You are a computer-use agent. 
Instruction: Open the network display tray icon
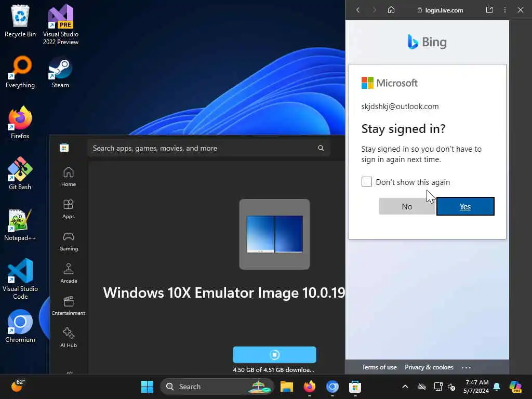pos(438,387)
